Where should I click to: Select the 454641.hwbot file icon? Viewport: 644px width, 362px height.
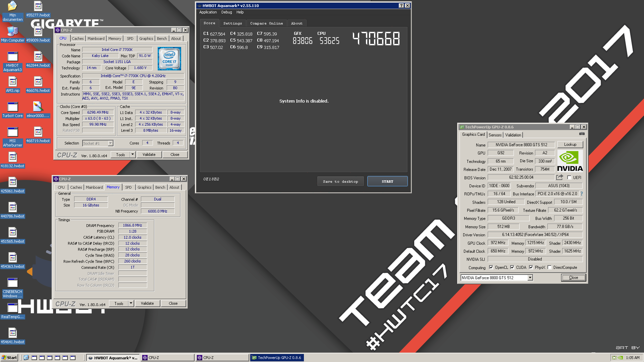pyautogui.click(x=12, y=336)
